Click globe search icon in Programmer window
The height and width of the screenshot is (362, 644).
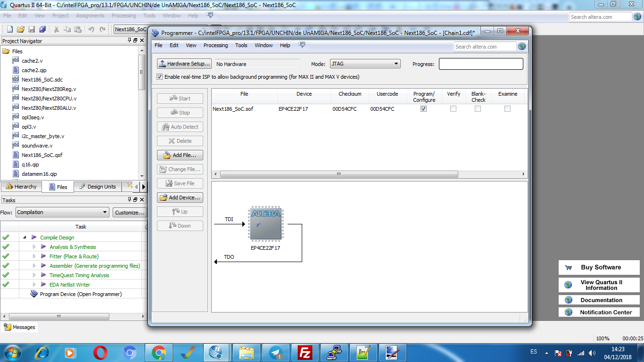[x=522, y=46]
